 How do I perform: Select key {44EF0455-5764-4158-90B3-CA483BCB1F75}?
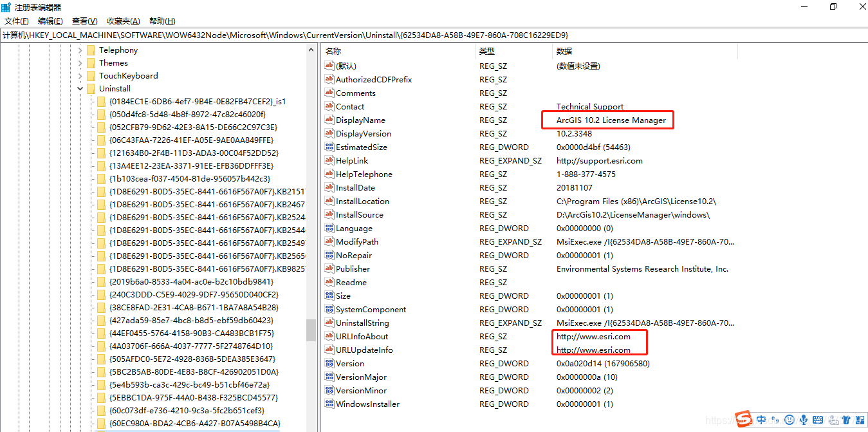tap(192, 333)
